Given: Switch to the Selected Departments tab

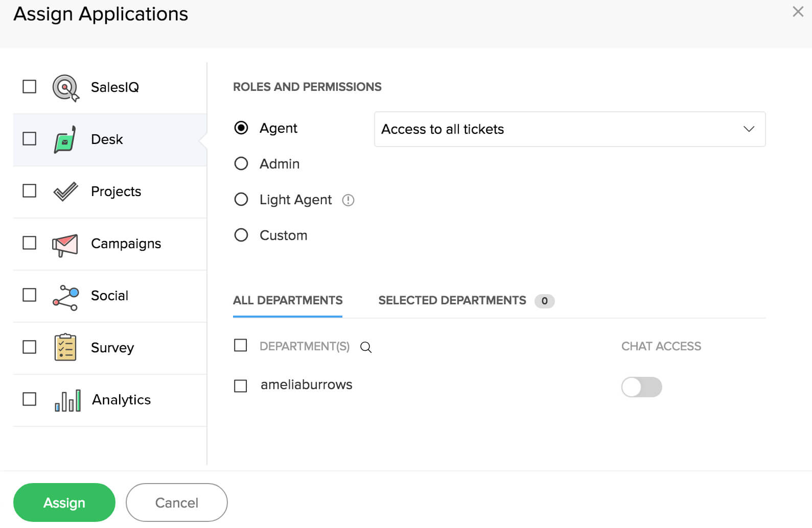Looking at the screenshot, I should (x=452, y=300).
